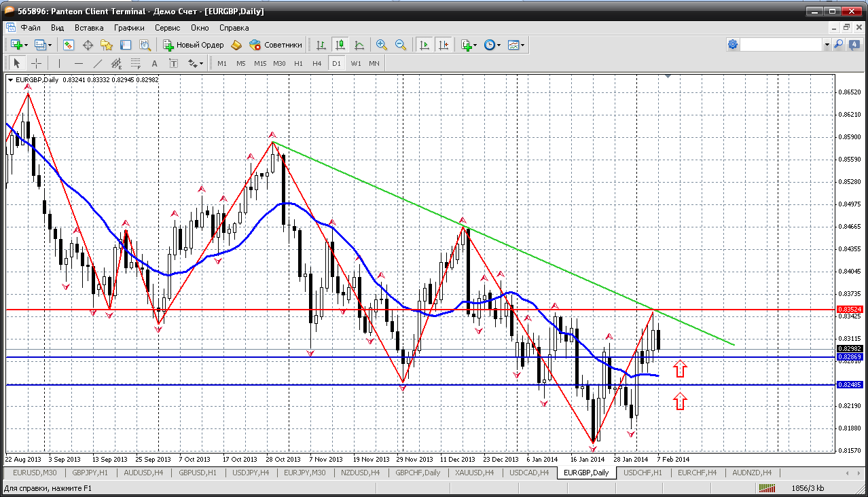Screen dimensions: 868x497
Task: Open the Data Window crosshair-circle icon
Action: coord(88,45)
